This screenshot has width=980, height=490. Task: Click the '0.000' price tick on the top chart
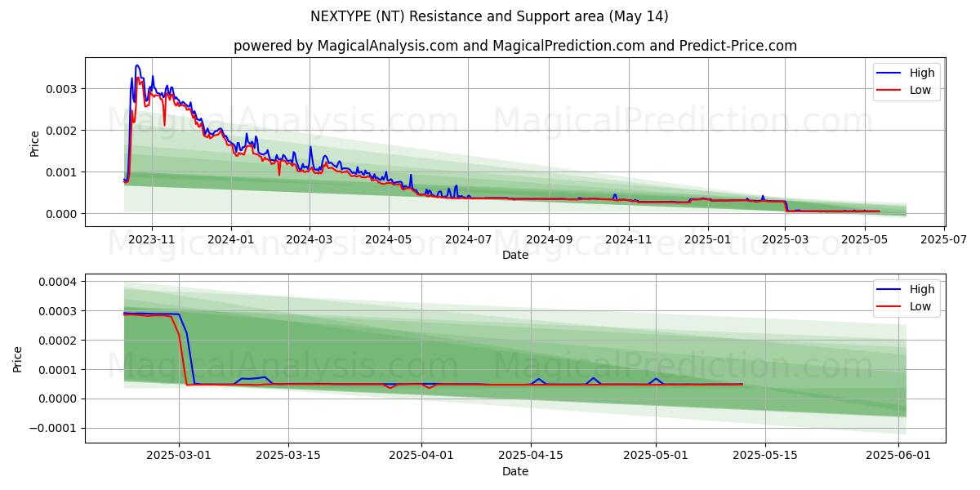[x=62, y=213]
